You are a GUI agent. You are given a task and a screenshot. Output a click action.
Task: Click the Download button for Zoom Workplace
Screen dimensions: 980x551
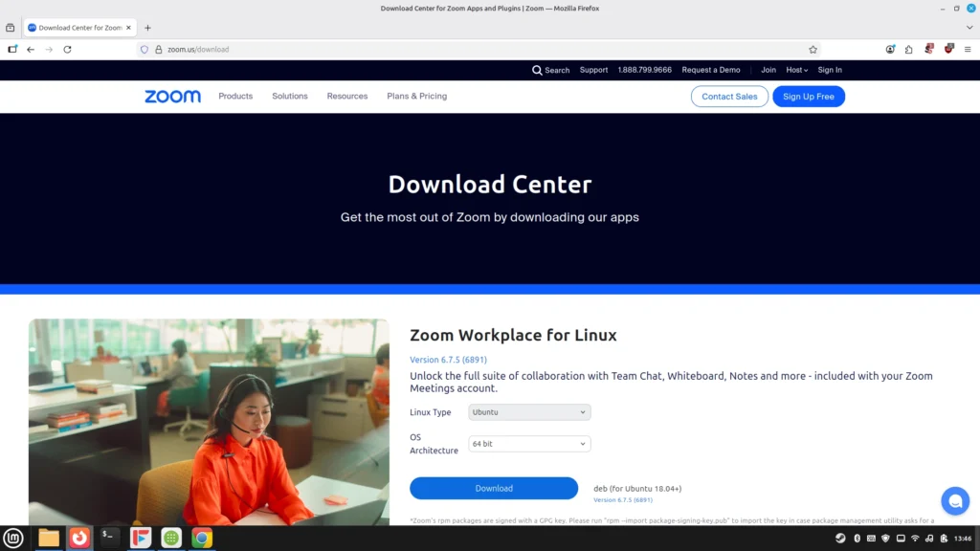pos(493,488)
